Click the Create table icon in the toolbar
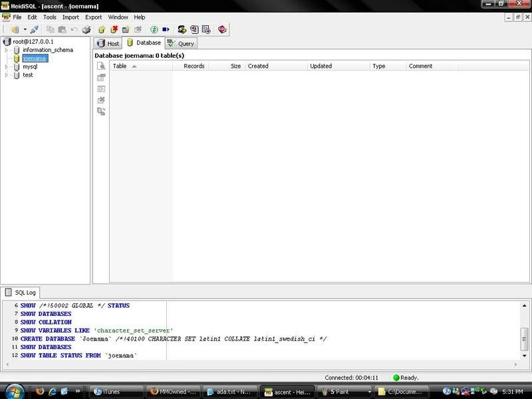This screenshot has height=399, width=532. point(126,30)
